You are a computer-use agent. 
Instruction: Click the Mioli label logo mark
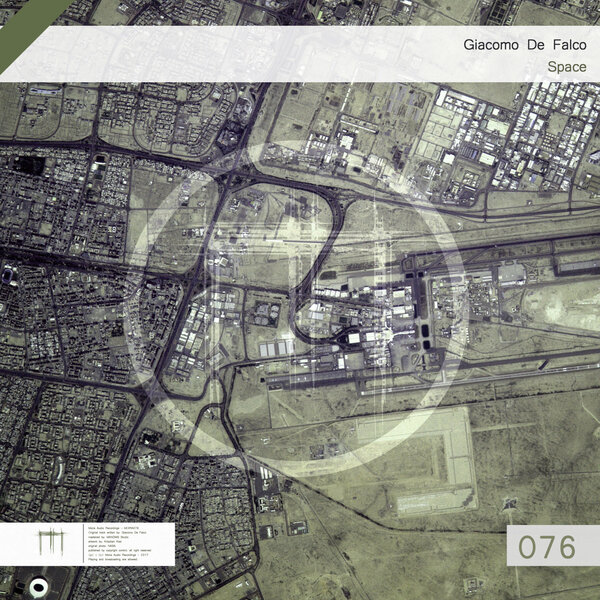[x=51, y=542]
